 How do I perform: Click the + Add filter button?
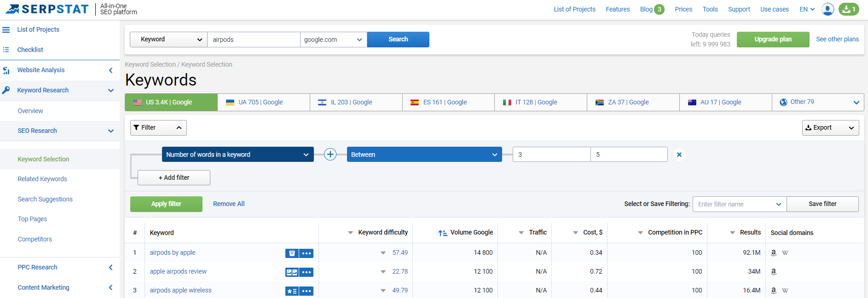(x=174, y=178)
